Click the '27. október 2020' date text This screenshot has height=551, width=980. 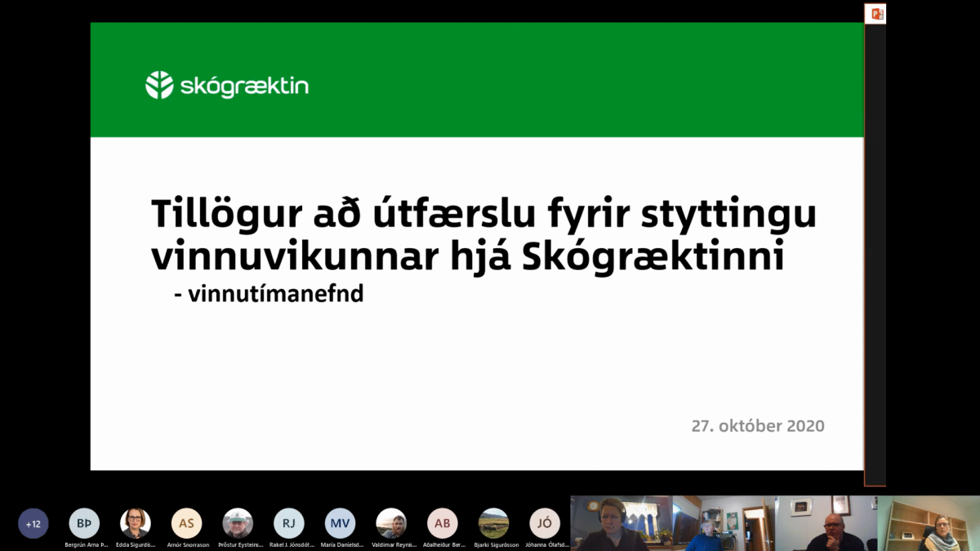tap(757, 425)
